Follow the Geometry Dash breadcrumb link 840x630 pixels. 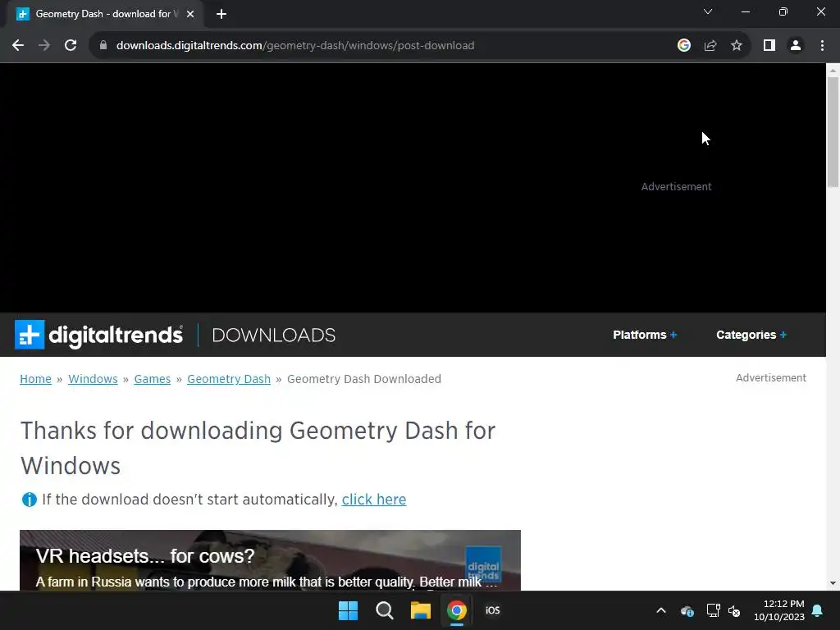click(x=229, y=379)
